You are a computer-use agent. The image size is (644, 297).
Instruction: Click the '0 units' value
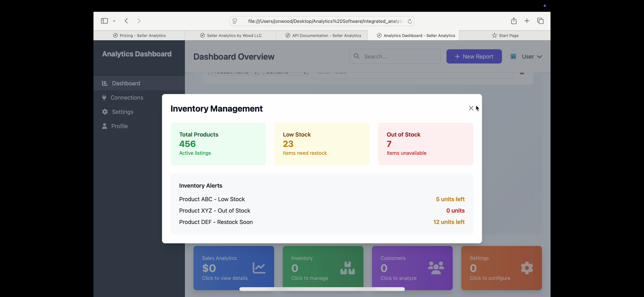[x=456, y=211]
